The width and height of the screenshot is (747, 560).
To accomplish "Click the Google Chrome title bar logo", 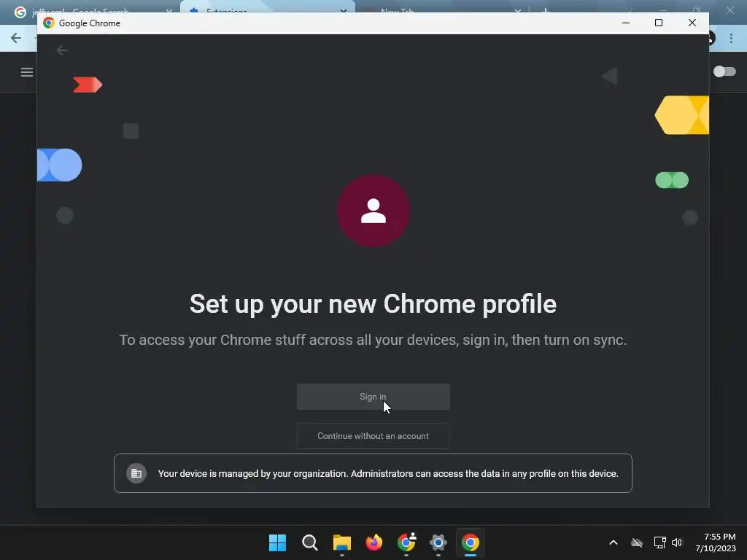I will point(49,23).
